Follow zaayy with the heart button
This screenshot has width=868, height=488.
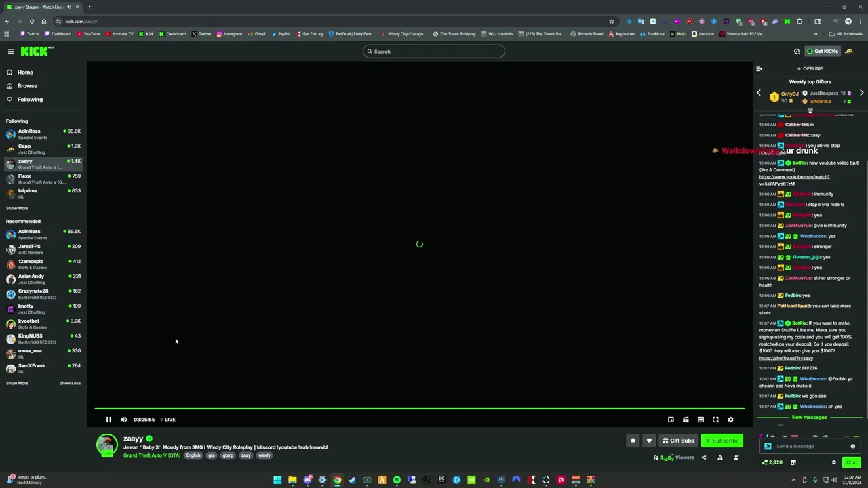click(649, 441)
